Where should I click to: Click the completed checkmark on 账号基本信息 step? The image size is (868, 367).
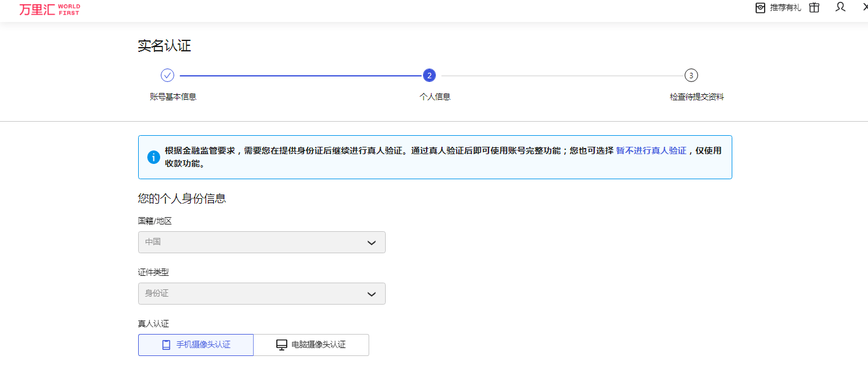(167, 75)
